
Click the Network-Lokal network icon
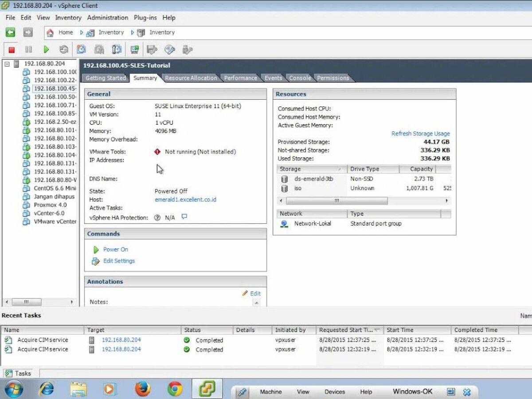[x=285, y=223]
